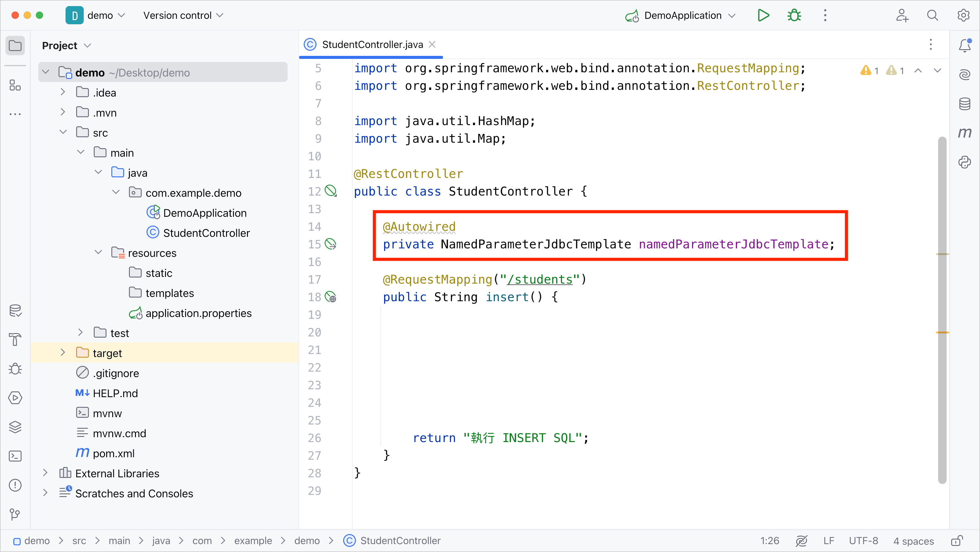Expand the .mvn folder
980x552 pixels.
(x=63, y=112)
